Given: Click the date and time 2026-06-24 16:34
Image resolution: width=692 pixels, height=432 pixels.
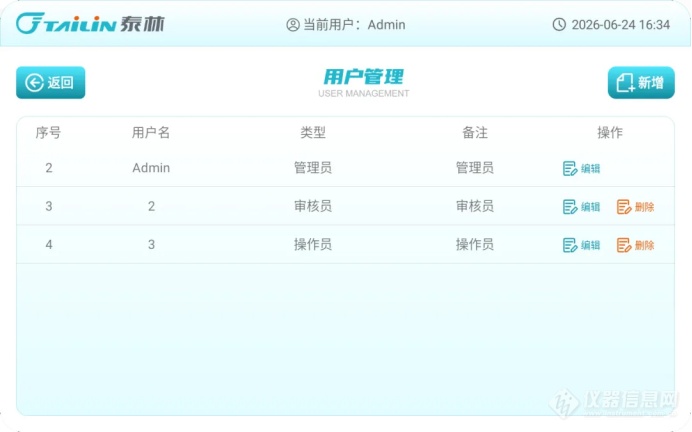Looking at the screenshot, I should (x=621, y=25).
